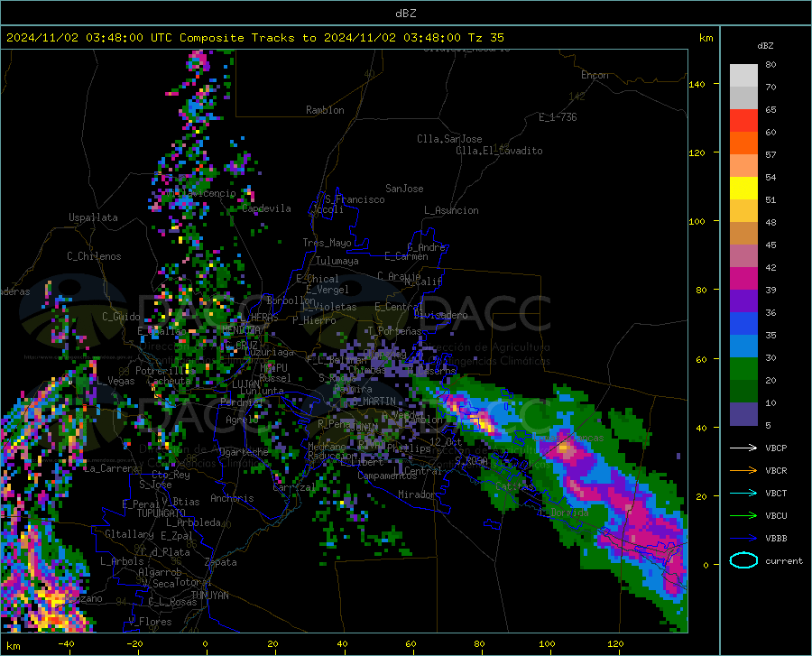Click the orange VBCR arrow in legend
This screenshot has height=656, width=812.
pos(743,471)
